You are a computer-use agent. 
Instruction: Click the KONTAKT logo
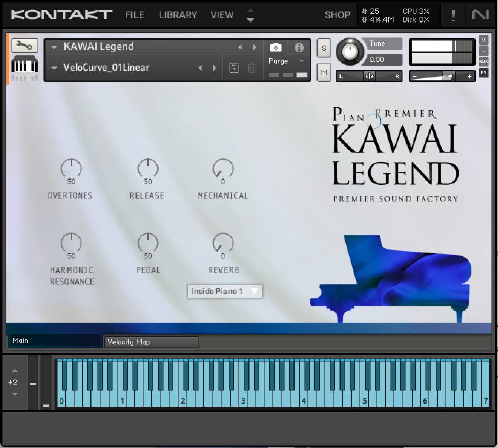(x=62, y=14)
